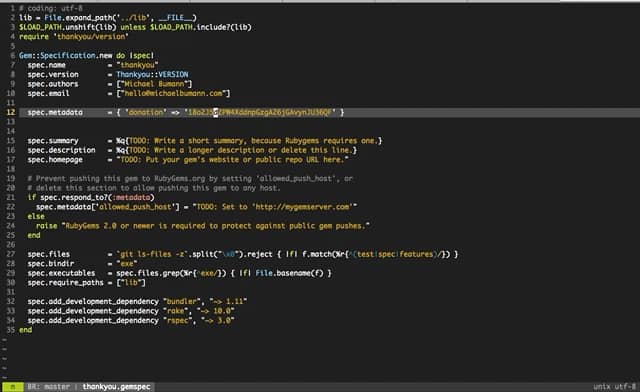Click line number 32 in the gutter
This screenshot has width=640, height=392.
pyautogui.click(x=11, y=302)
